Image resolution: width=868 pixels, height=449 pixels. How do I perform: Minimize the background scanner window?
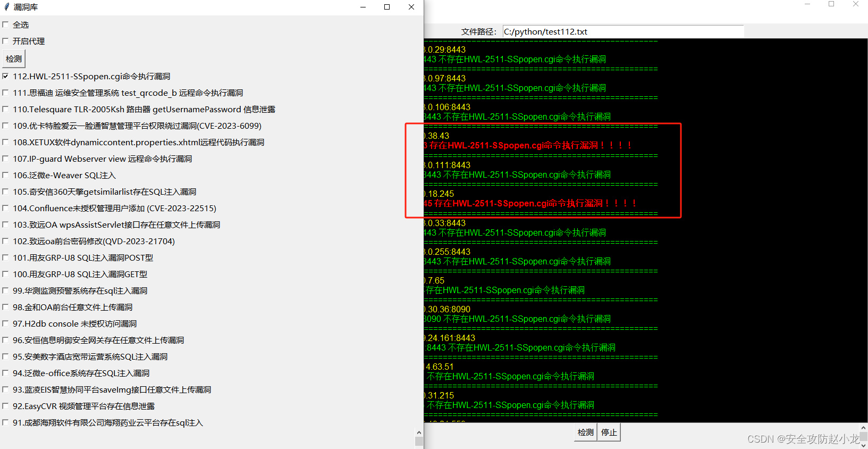807,4
